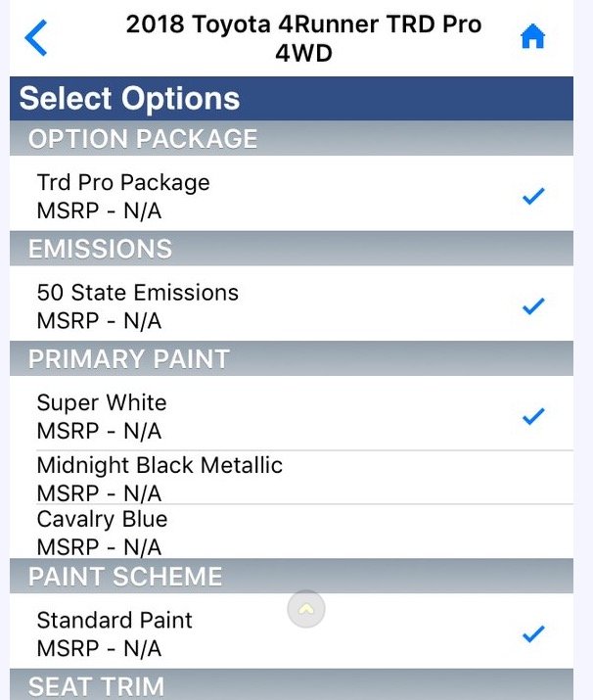Open the PAINT SCHEME section header

292,576
